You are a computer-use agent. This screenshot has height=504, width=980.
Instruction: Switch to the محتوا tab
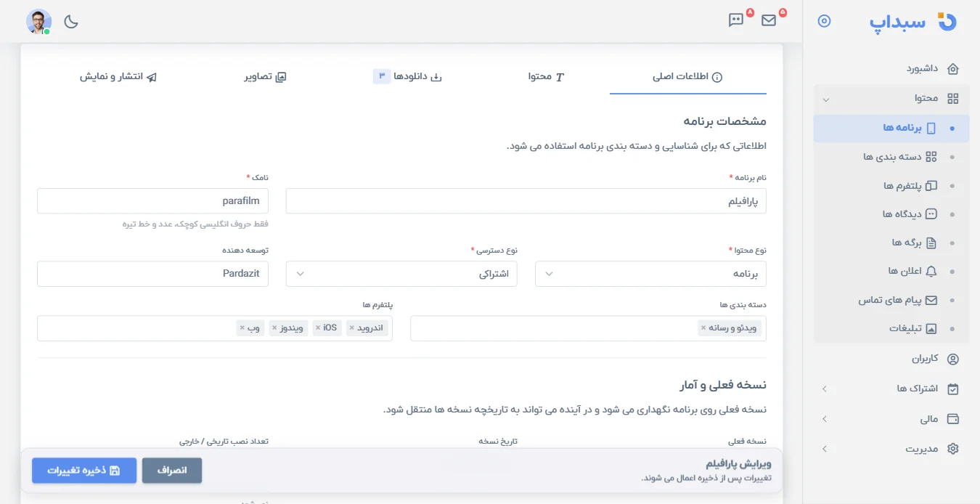546,76
